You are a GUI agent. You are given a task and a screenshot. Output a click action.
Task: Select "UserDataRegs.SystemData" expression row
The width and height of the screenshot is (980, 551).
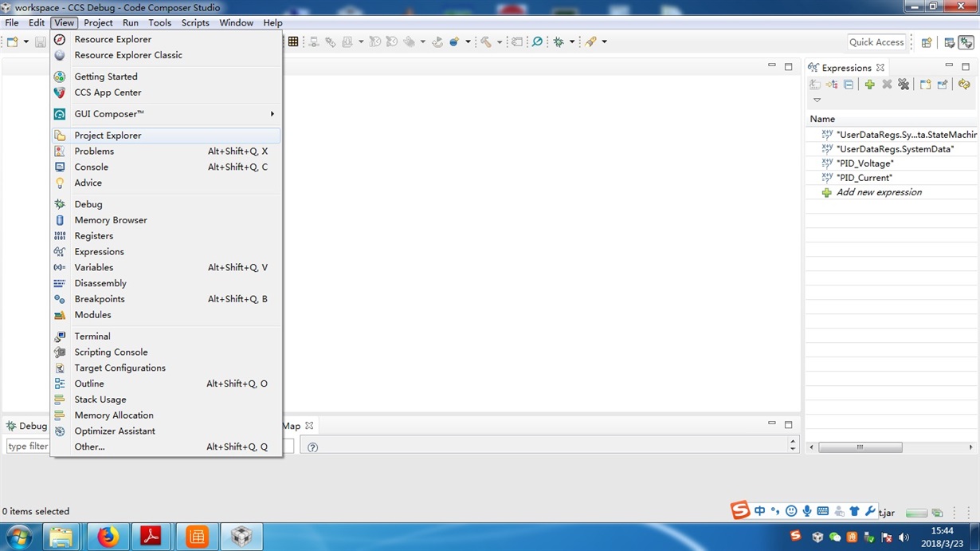click(x=892, y=149)
